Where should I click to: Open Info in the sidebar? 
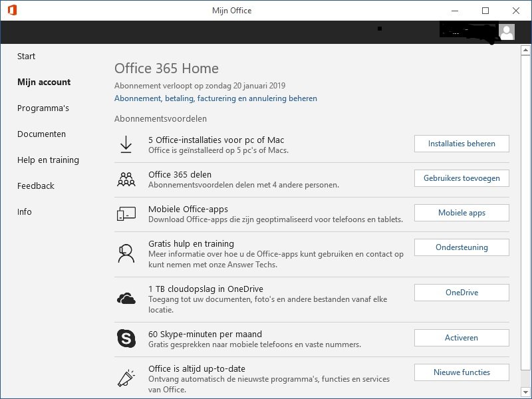(25, 212)
